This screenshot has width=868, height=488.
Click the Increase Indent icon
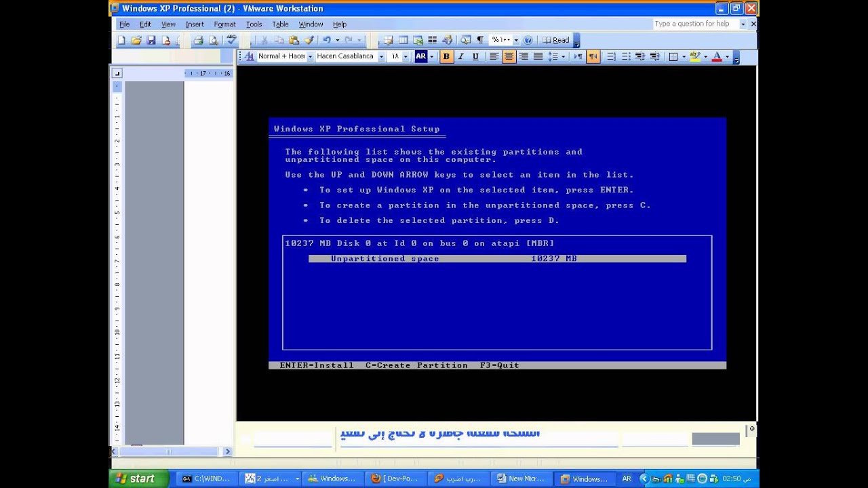coord(655,57)
